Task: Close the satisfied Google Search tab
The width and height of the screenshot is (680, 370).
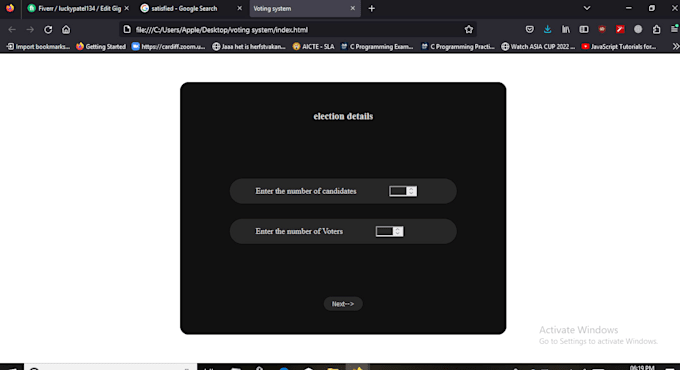Action: [239, 8]
